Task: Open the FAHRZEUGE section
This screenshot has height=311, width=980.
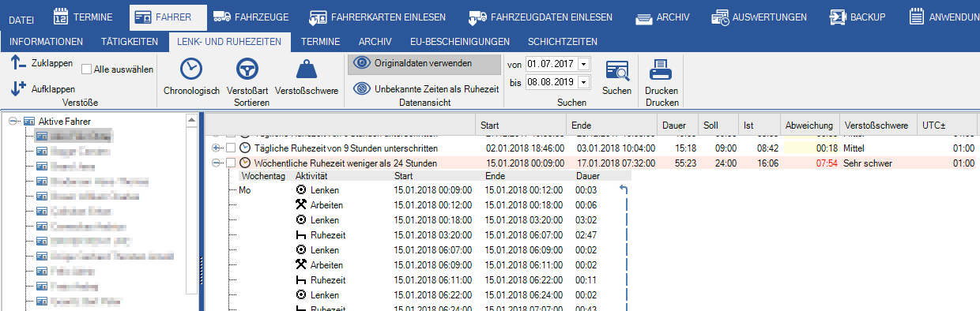Action: (x=251, y=17)
